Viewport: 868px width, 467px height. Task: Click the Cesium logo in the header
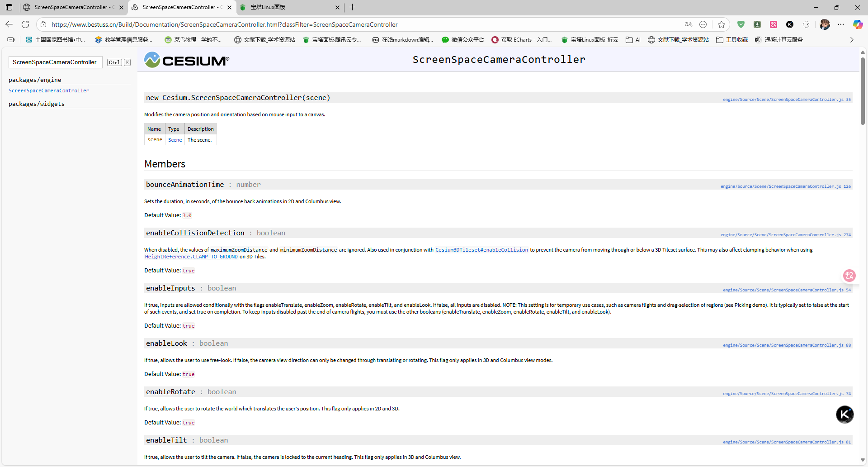[187, 60]
